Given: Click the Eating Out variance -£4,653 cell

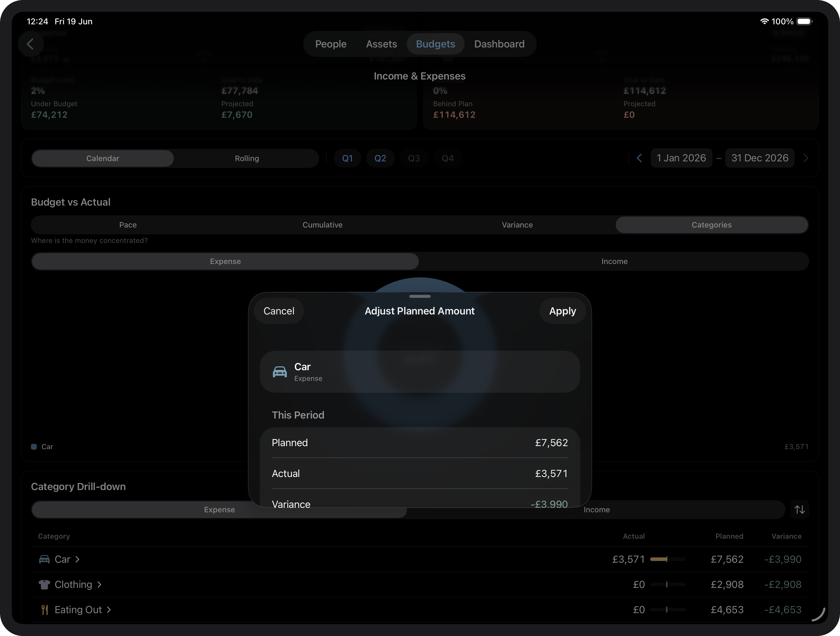Looking at the screenshot, I should tap(783, 610).
